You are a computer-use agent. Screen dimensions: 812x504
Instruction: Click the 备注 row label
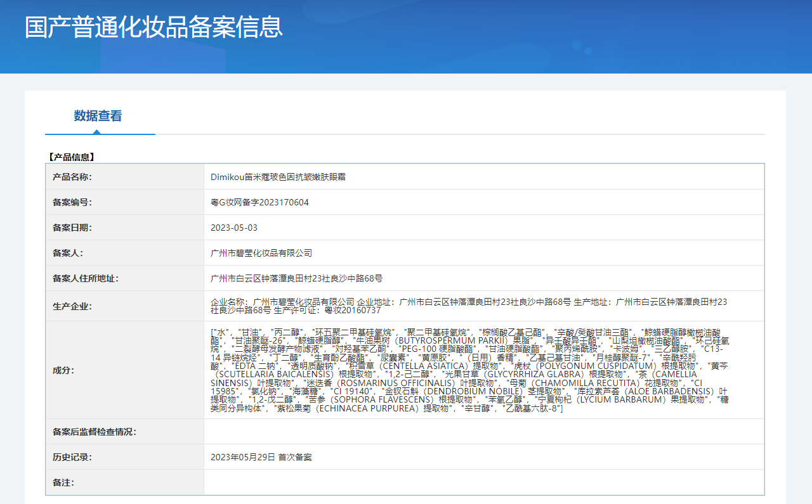(63, 482)
